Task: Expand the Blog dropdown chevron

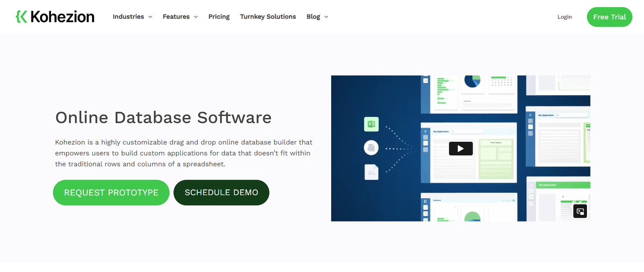Action: (326, 17)
